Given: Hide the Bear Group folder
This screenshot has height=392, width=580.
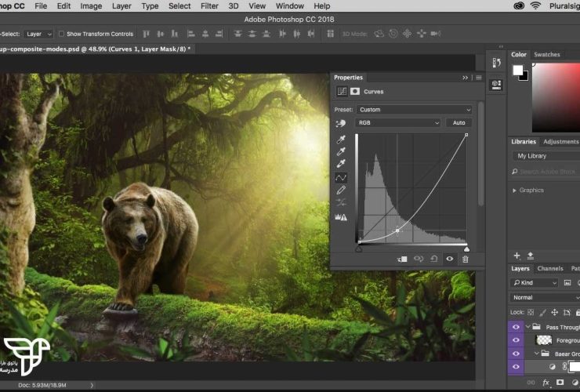Looking at the screenshot, I should click(516, 354).
